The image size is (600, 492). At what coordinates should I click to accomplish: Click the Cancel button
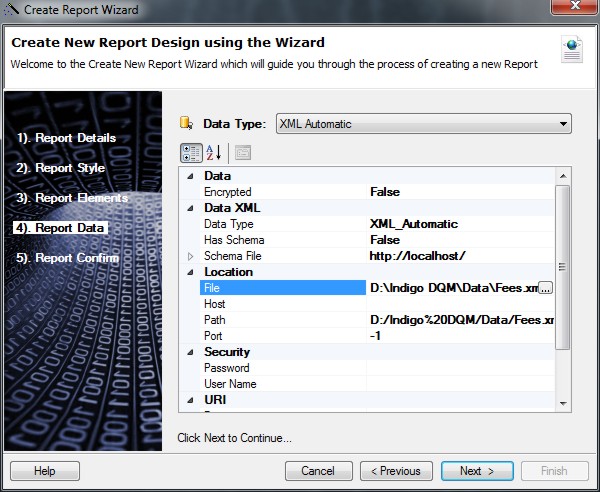click(x=318, y=471)
